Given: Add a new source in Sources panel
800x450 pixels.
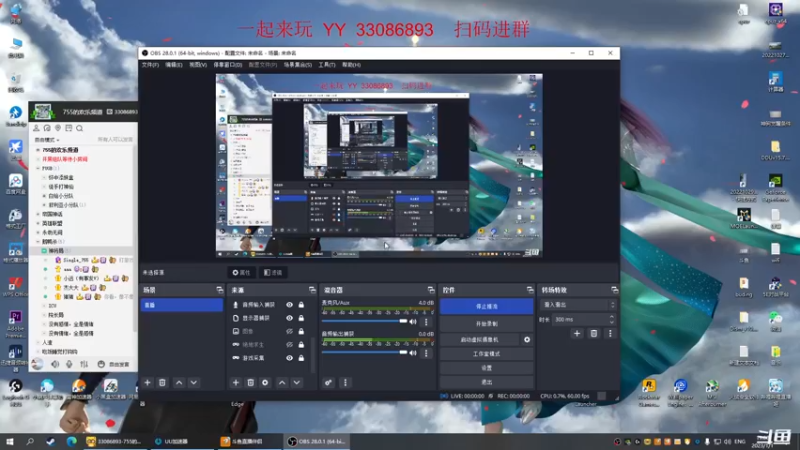Looking at the screenshot, I should coord(236,383).
